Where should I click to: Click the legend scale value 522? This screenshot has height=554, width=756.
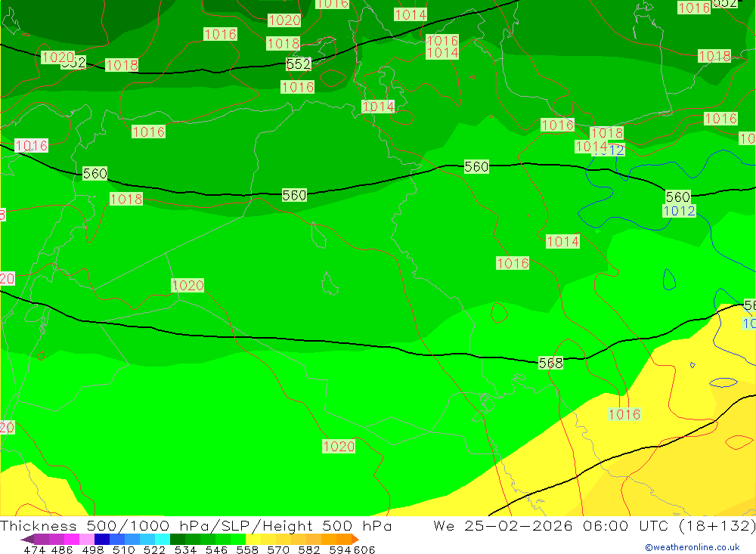point(155,549)
